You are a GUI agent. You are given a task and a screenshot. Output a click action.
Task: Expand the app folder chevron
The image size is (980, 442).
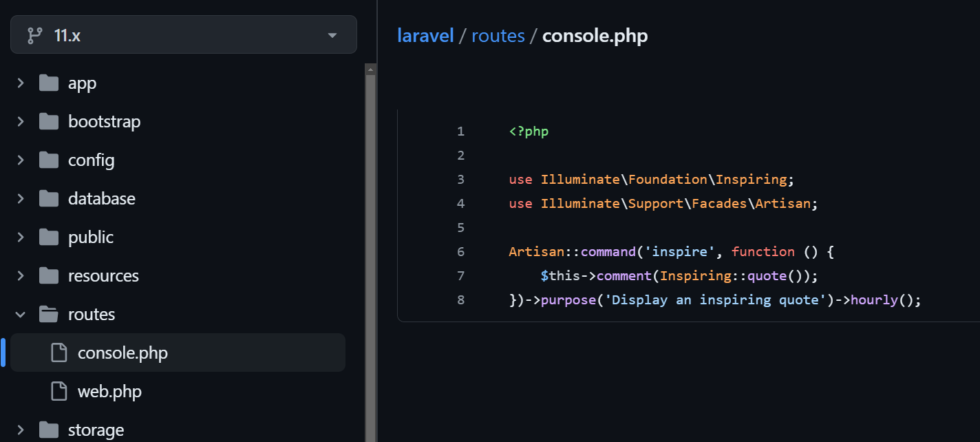pyautogui.click(x=21, y=83)
